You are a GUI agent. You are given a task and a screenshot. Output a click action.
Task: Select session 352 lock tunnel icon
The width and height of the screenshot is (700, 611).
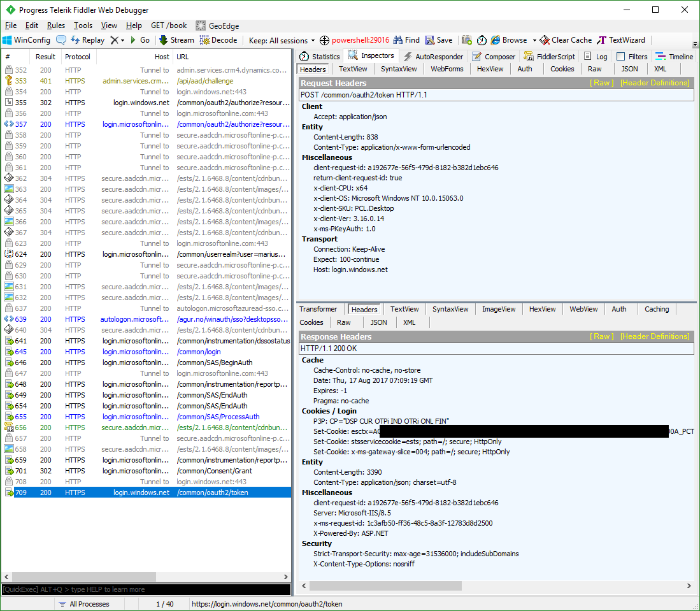tap(8, 70)
